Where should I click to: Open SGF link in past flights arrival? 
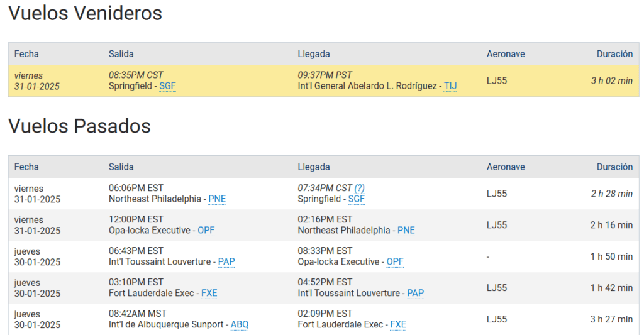pos(356,199)
